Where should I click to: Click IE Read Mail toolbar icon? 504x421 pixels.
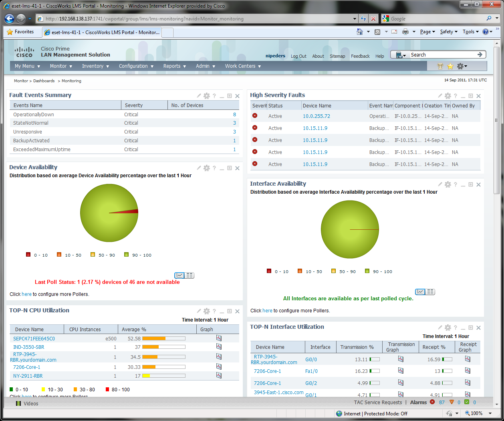click(x=394, y=32)
